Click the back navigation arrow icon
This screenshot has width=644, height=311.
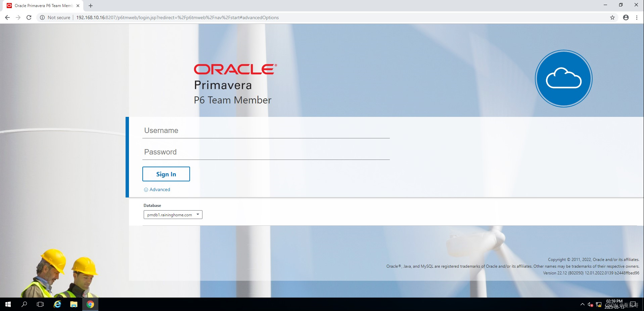pos(7,17)
